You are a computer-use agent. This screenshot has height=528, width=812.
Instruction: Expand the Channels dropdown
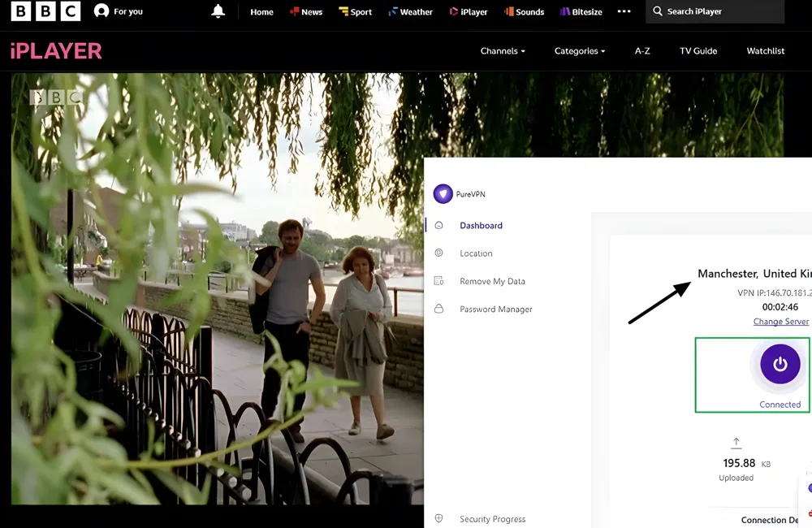click(503, 51)
